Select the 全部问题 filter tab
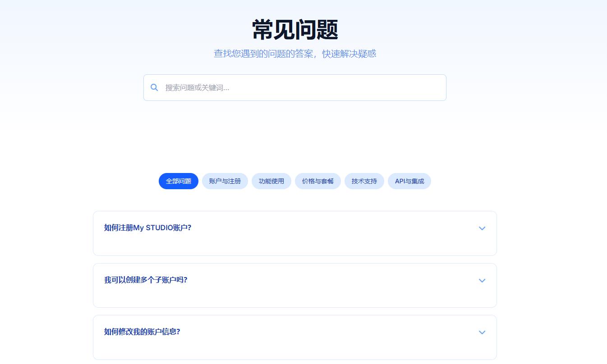This screenshot has height=364, width=607. point(179,181)
